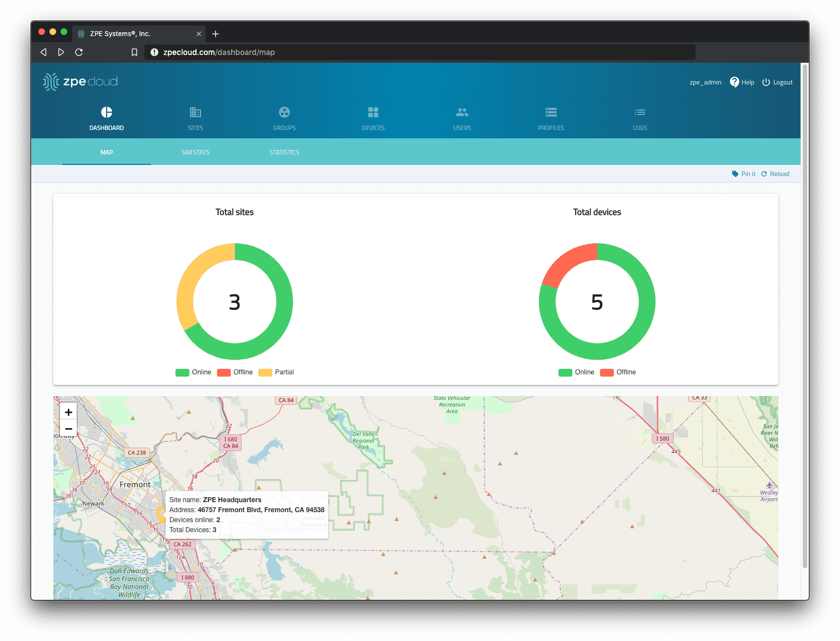Click the browser address bar

(x=422, y=52)
